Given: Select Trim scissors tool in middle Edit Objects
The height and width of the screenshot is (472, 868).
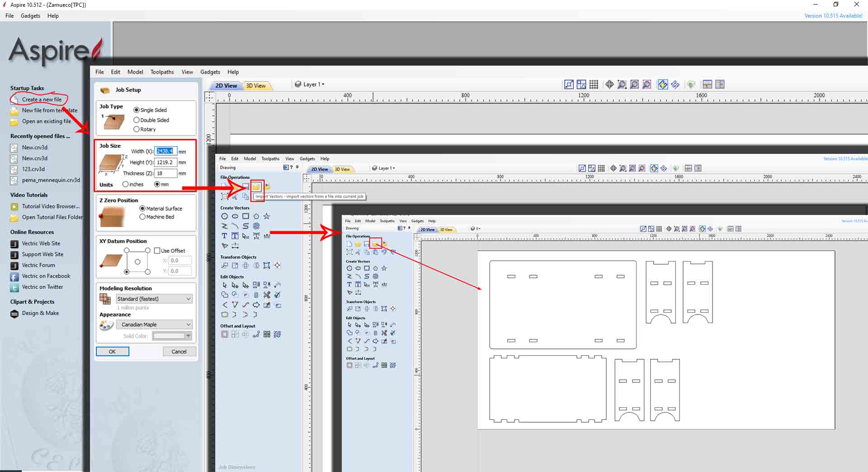Looking at the screenshot, I should (267, 295).
